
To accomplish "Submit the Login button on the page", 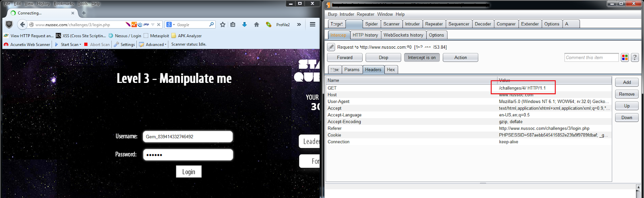I will (188, 171).
